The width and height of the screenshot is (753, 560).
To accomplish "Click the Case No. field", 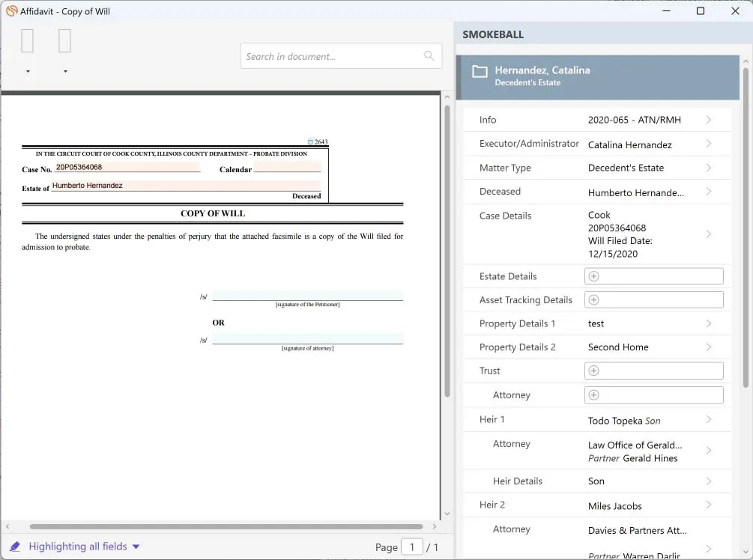I will tap(127, 167).
